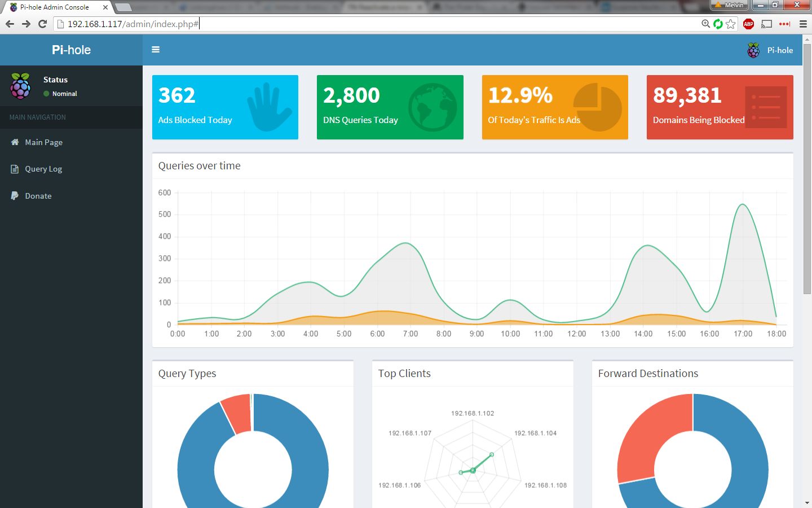Click the Melvin profile button in title bar

tap(730, 5)
